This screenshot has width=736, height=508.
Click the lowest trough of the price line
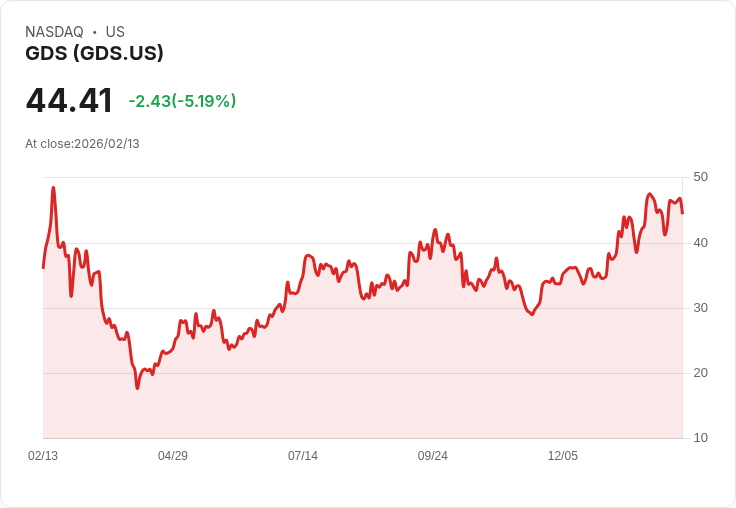point(137,387)
